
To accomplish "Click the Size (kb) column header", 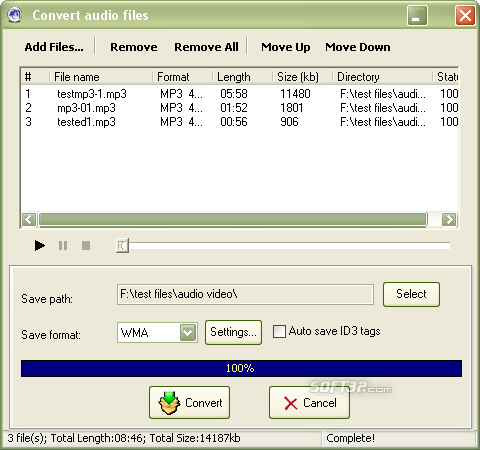I will pyautogui.click(x=303, y=77).
